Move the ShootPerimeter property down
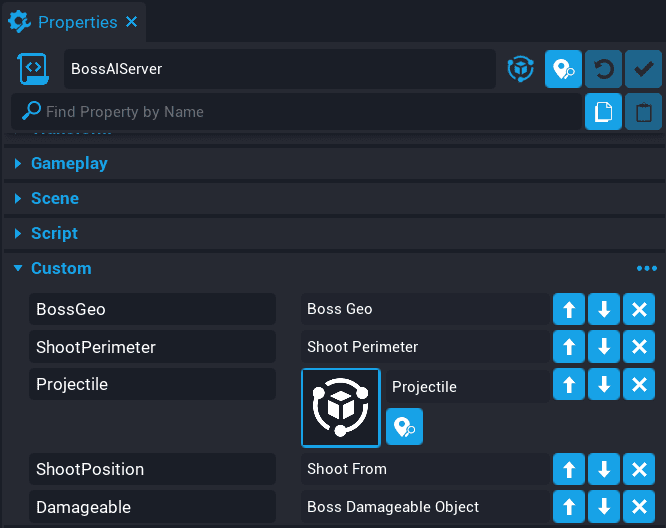 (604, 348)
